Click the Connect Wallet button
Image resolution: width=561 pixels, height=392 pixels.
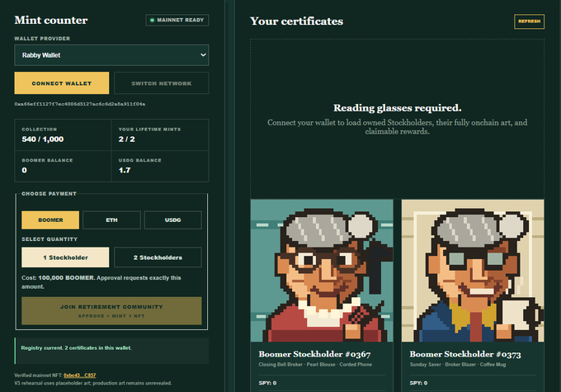(62, 83)
